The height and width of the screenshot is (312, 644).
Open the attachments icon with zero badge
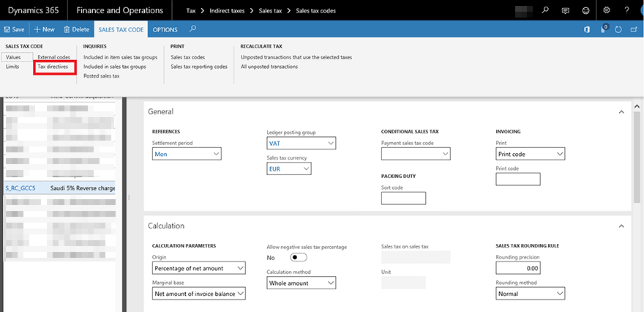pyautogui.click(x=604, y=29)
